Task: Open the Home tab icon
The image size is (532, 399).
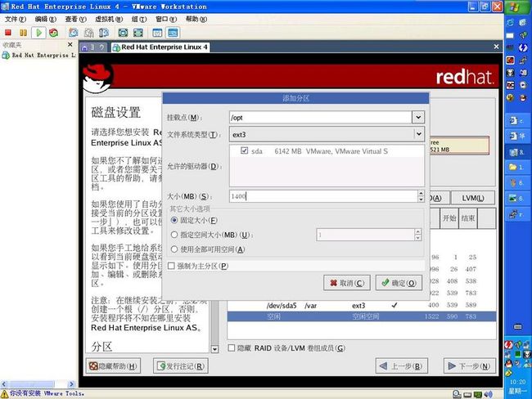Action: click(85, 47)
